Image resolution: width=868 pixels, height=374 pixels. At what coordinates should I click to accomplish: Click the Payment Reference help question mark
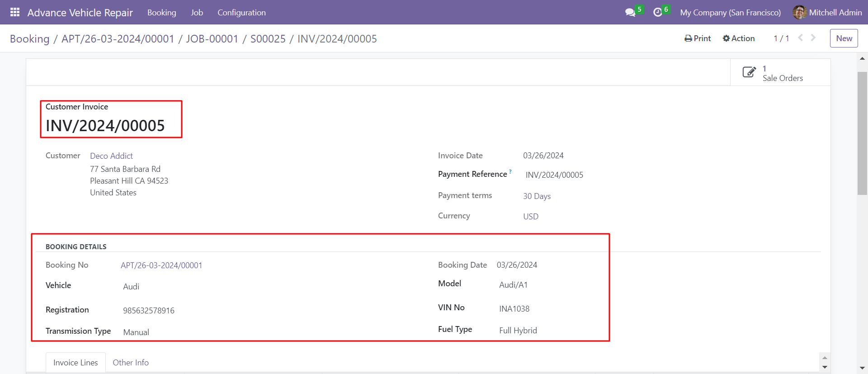click(x=510, y=171)
